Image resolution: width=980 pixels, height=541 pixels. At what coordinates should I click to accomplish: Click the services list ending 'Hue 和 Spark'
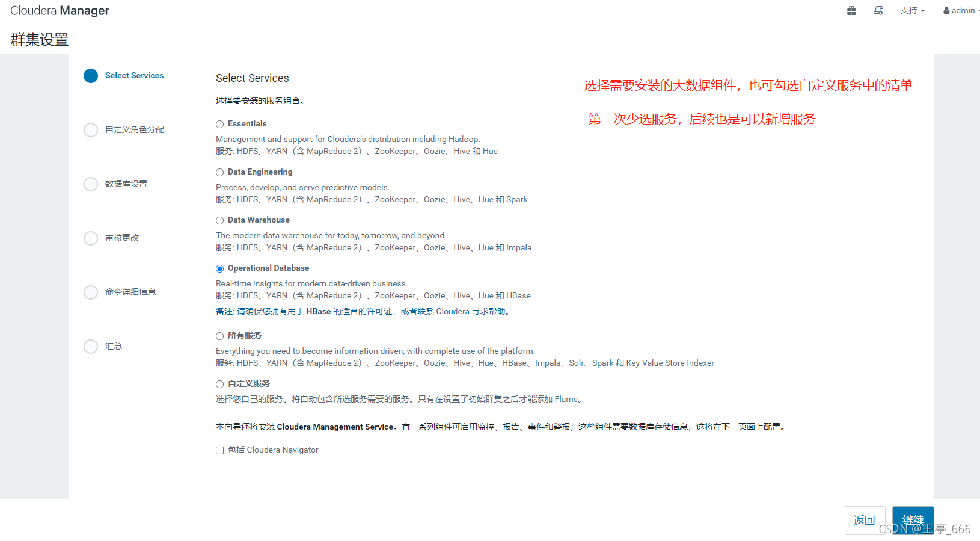click(372, 199)
